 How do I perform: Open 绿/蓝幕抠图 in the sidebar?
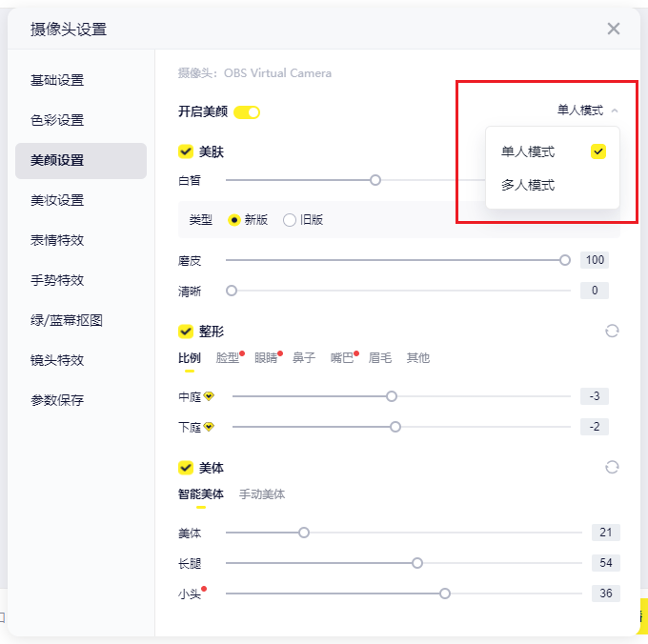point(67,320)
